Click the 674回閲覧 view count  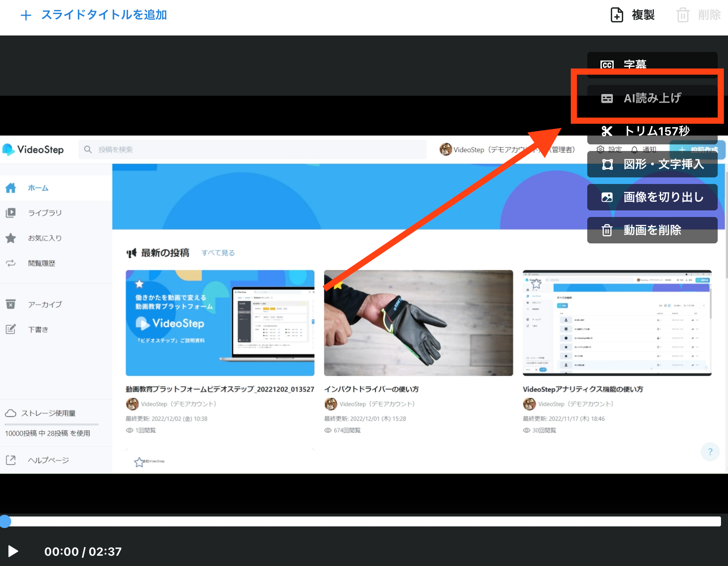coord(343,430)
